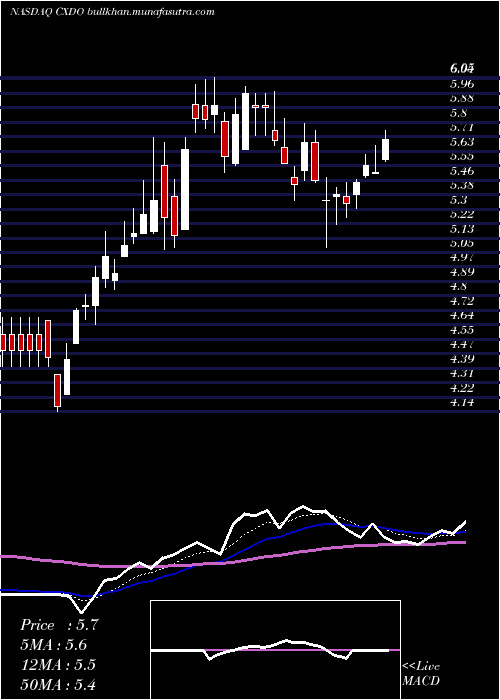Image resolution: width=500 pixels, height=700 pixels.
Task: Click the tallest white candle reaching 5.63
Action: point(185,189)
